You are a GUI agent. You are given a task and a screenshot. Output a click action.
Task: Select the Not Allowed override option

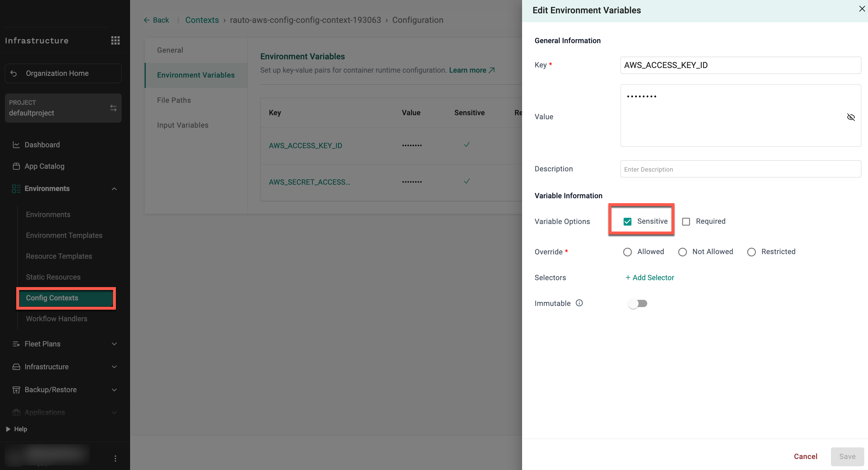[682, 252]
